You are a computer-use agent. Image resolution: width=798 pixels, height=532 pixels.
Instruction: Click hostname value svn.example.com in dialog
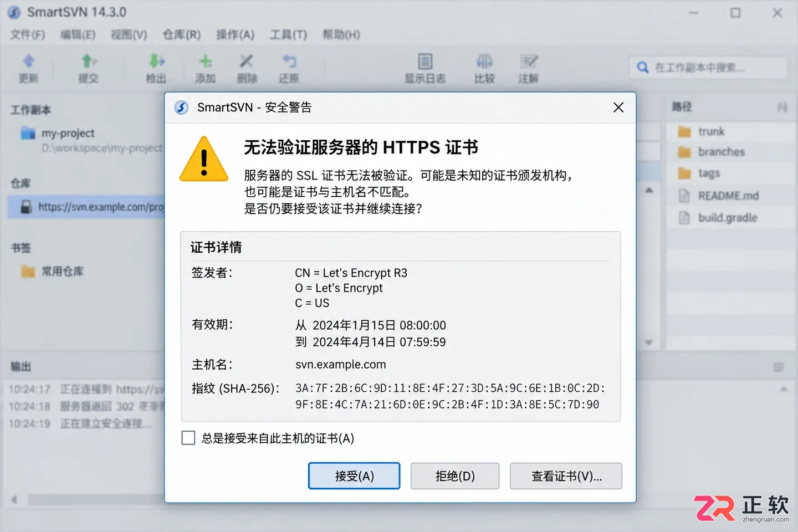pos(341,365)
